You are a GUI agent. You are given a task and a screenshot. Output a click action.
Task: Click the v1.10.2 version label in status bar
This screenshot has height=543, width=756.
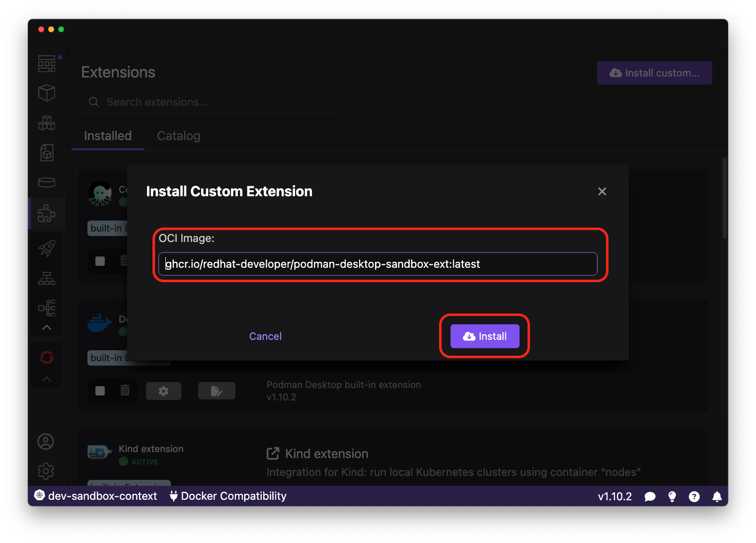(x=614, y=496)
